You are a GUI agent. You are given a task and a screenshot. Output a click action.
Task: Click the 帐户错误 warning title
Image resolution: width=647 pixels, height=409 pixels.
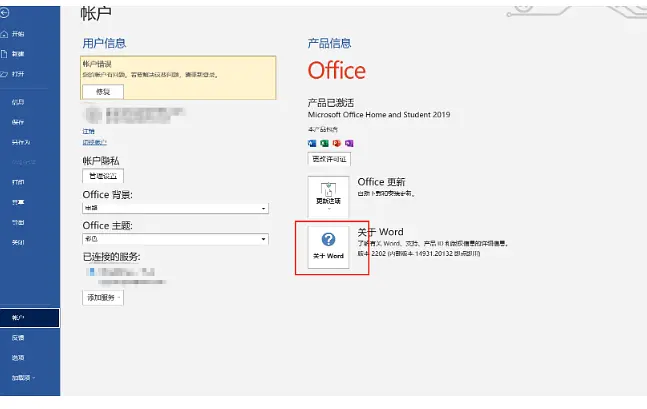[97, 64]
